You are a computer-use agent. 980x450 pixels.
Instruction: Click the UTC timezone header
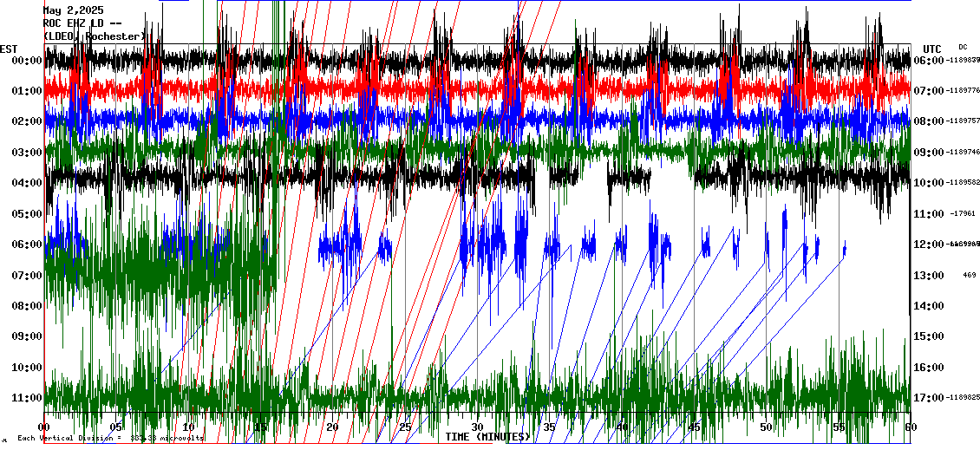point(931,49)
